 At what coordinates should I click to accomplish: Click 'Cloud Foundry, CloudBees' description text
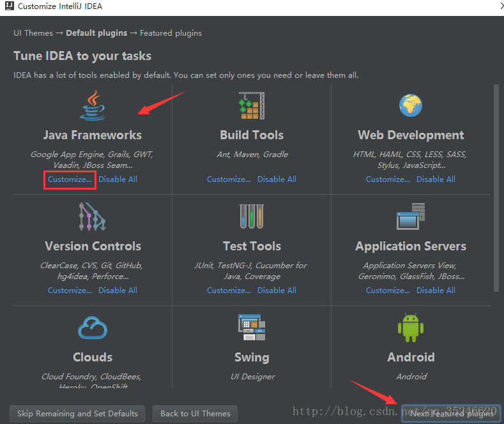[91, 377]
